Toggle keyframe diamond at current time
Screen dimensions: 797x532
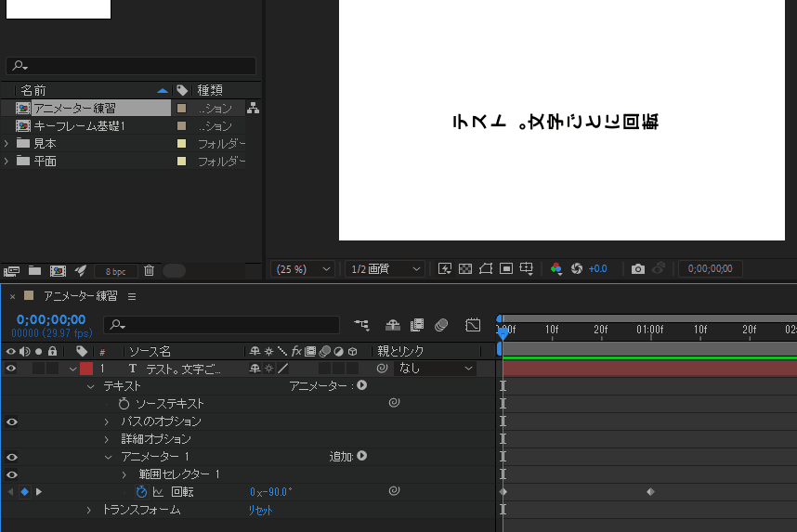coord(24,491)
